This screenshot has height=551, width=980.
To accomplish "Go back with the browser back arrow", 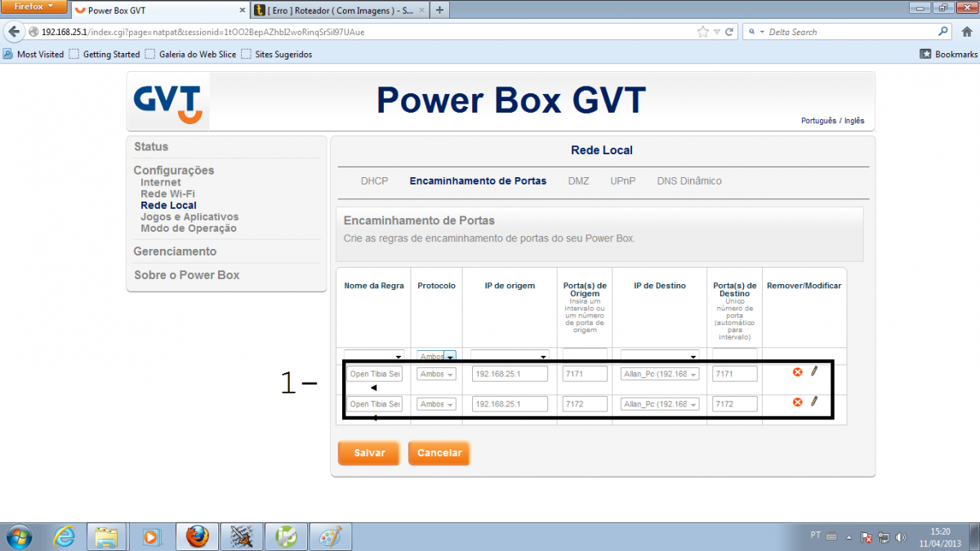I will click(x=14, y=32).
